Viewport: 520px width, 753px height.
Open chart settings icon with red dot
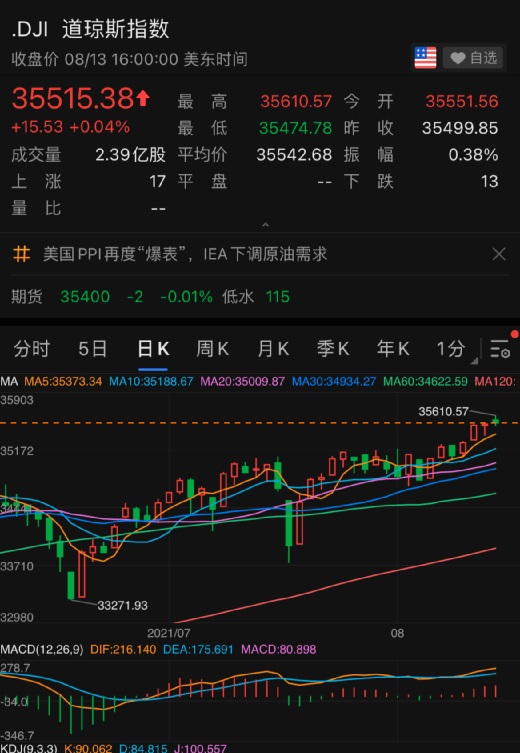[x=501, y=348]
